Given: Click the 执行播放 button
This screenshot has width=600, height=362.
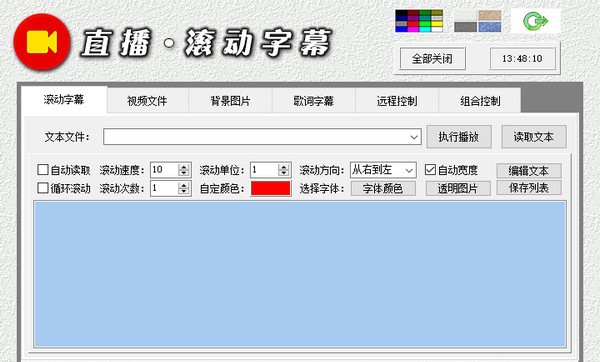Looking at the screenshot, I should [459, 137].
